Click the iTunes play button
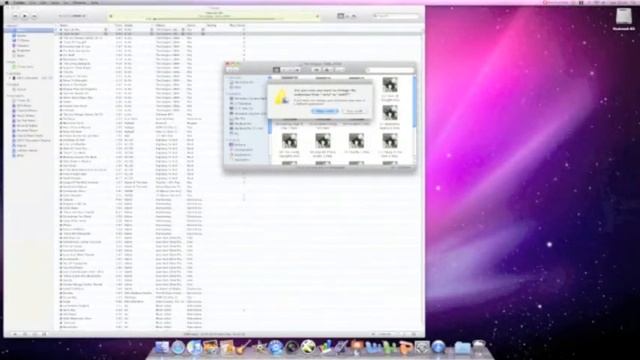Viewport: 640px width, 360px height. coord(24,16)
